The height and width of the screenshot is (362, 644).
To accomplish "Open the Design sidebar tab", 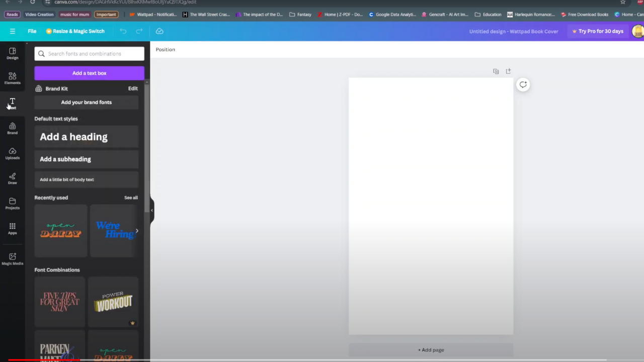I will [x=12, y=53].
